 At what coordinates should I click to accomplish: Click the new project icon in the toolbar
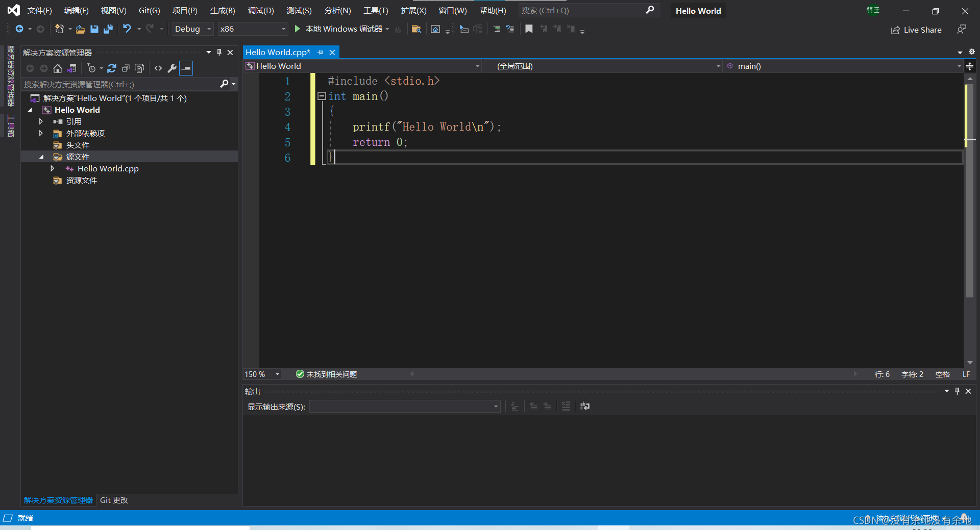click(59, 29)
